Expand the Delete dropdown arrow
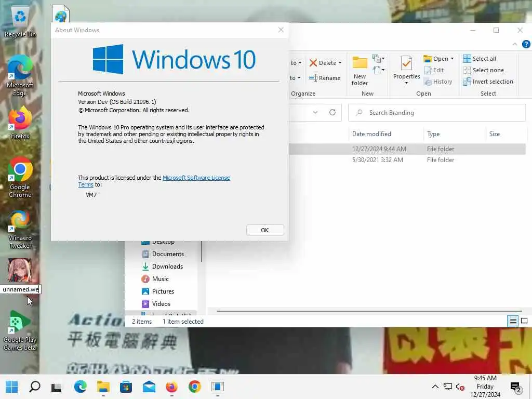Viewport: 532px width, 399px height. coord(340,63)
